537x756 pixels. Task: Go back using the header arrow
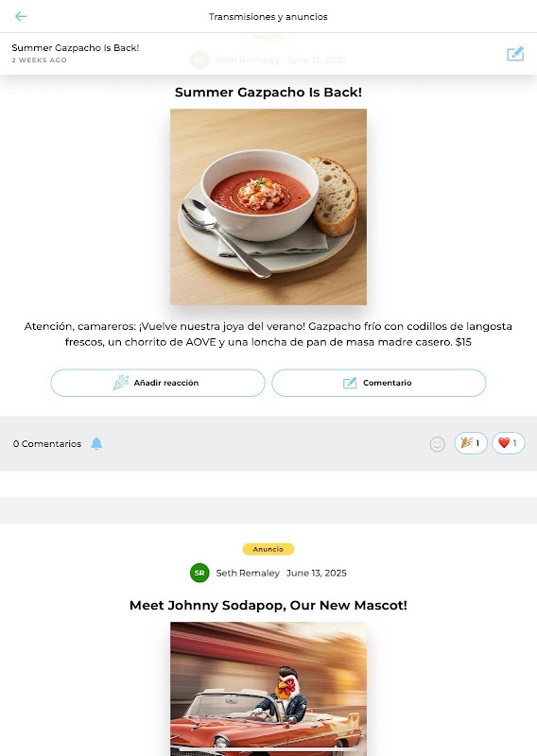click(x=20, y=16)
